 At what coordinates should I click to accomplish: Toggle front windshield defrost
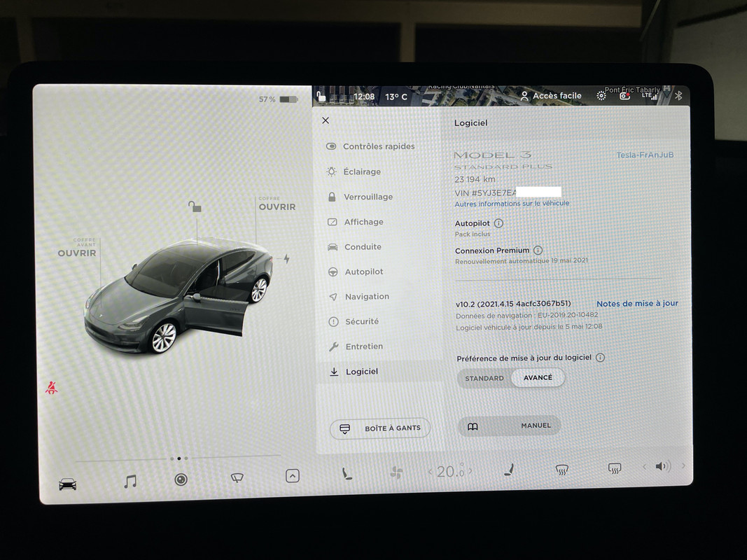point(562,470)
